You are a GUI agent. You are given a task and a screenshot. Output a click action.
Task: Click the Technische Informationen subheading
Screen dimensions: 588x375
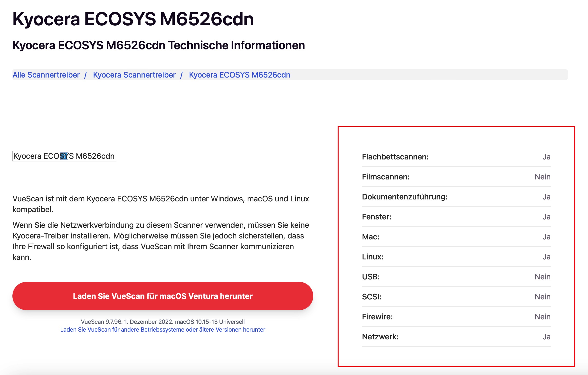(159, 45)
